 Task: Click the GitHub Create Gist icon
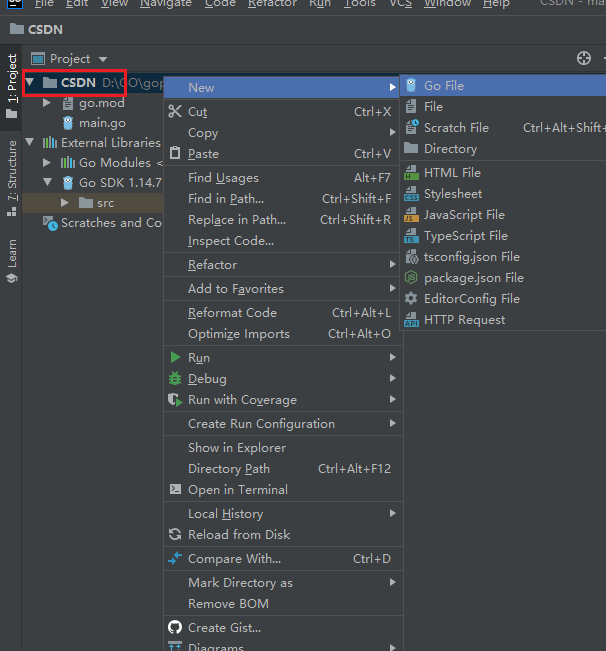pos(175,627)
